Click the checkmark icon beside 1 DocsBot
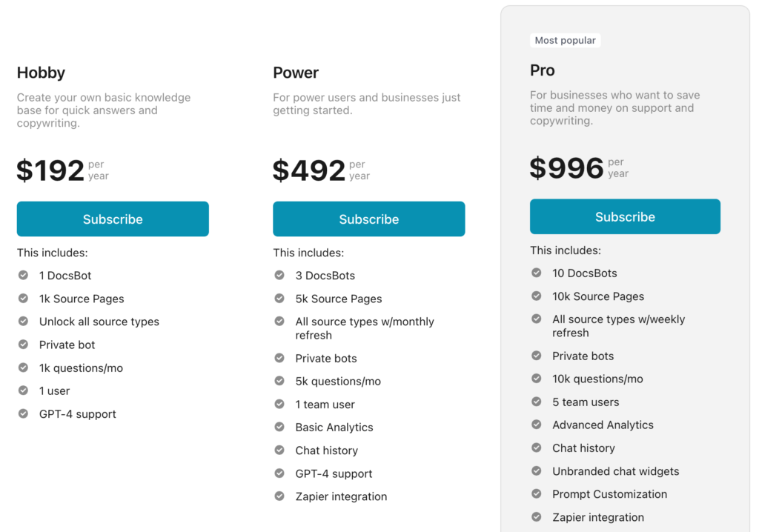Viewport: 759px width, 532px height. click(x=23, y=275)
